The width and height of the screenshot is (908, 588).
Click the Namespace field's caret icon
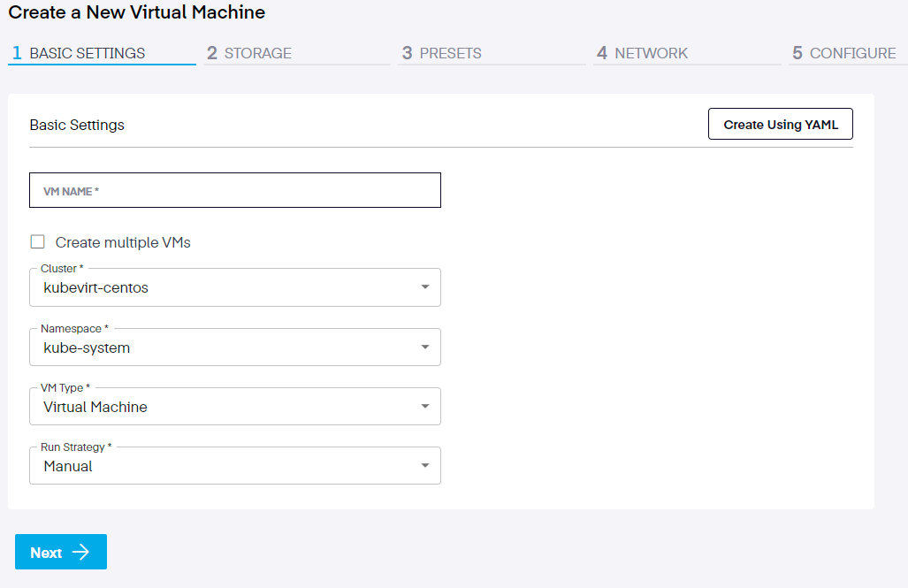click(x=425, y=347)
